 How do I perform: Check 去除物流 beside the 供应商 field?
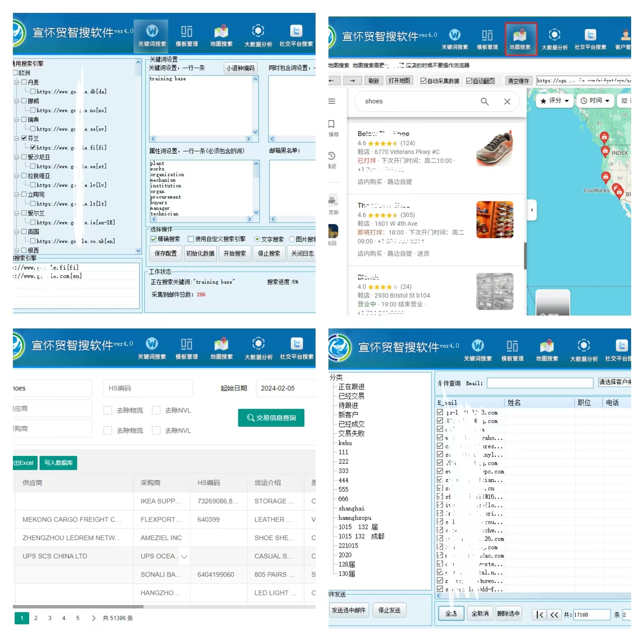(108, 410)
